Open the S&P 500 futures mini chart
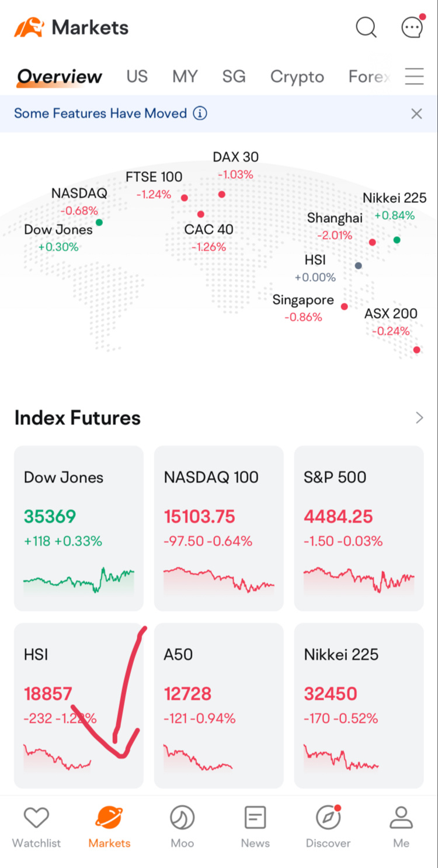Screen dimensions: 438x868 [x=359, y=580]
